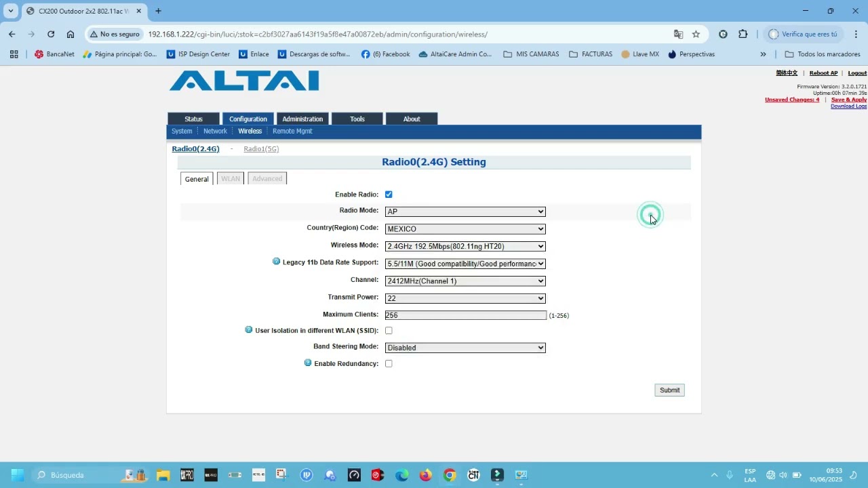Show more bookmarks with the double arrow
The image size is (868, 488).
pyautogui.click(x=763, y=54)
